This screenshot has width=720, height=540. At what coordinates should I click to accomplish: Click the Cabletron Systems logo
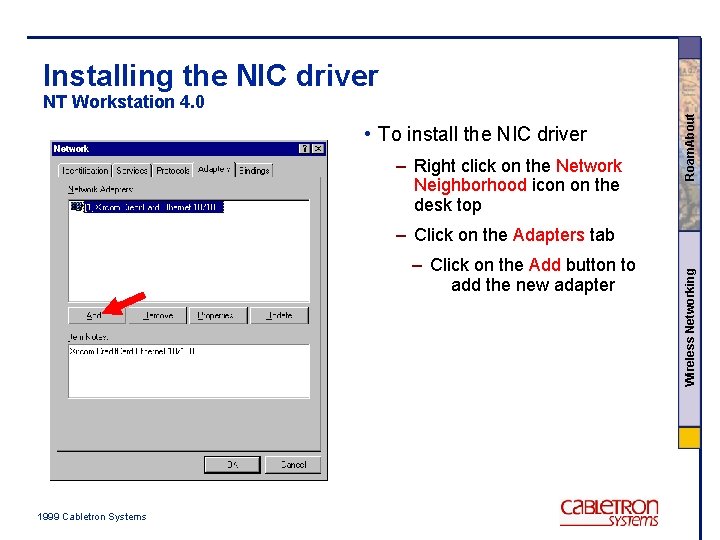[x=609, y=512]
